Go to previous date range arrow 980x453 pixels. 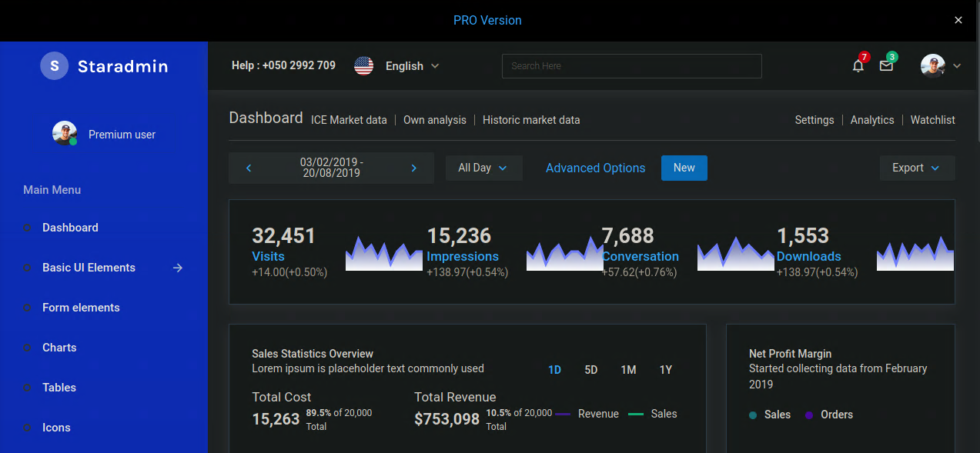point(249,168)
